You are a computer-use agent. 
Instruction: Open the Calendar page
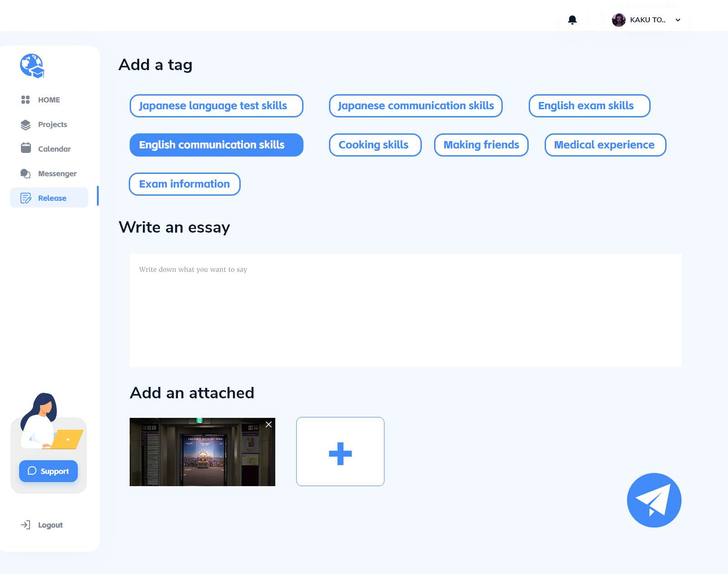click(54, 149)
